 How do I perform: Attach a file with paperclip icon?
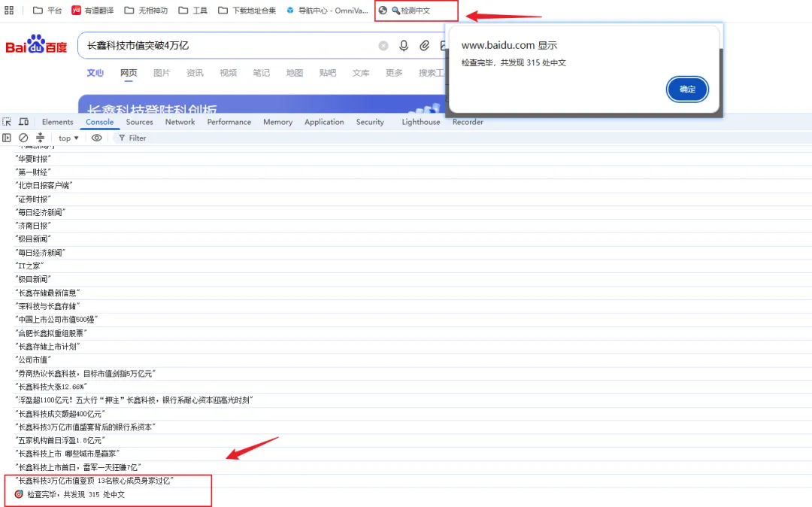(425, 46)
